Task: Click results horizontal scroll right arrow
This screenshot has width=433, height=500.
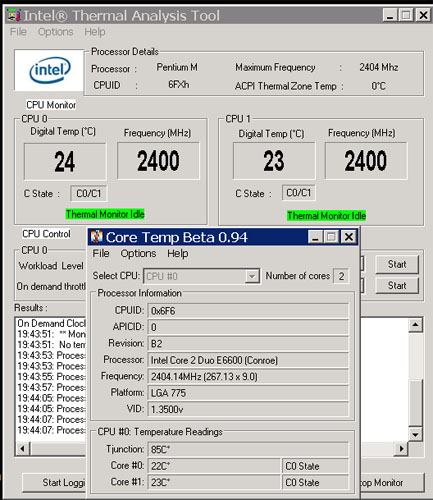Action: point(401,449)
